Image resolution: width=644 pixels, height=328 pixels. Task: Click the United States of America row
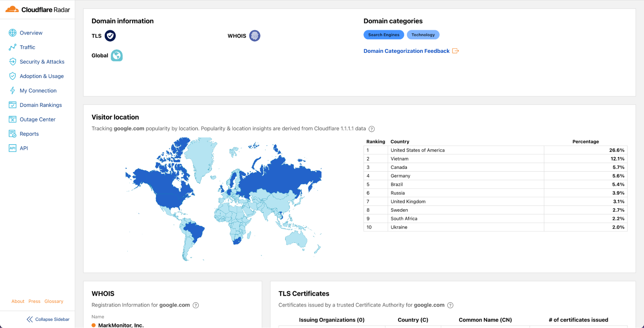point(495,150)
